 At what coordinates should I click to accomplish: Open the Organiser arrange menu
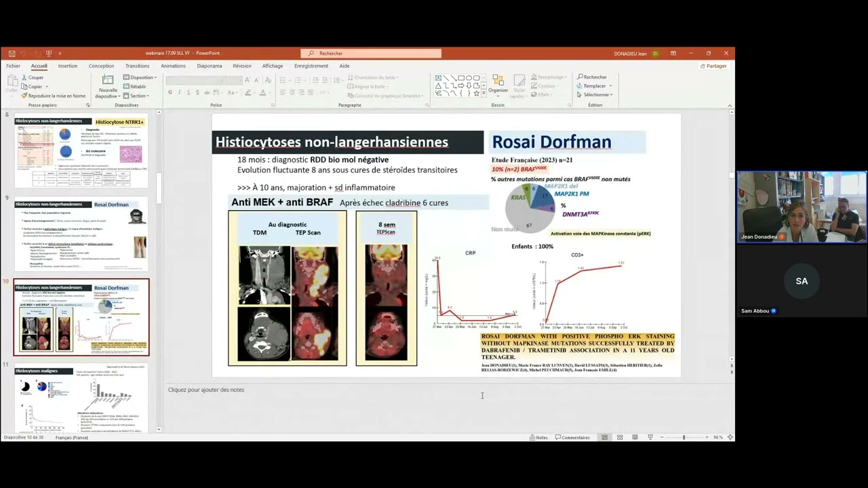pos(498,85)
